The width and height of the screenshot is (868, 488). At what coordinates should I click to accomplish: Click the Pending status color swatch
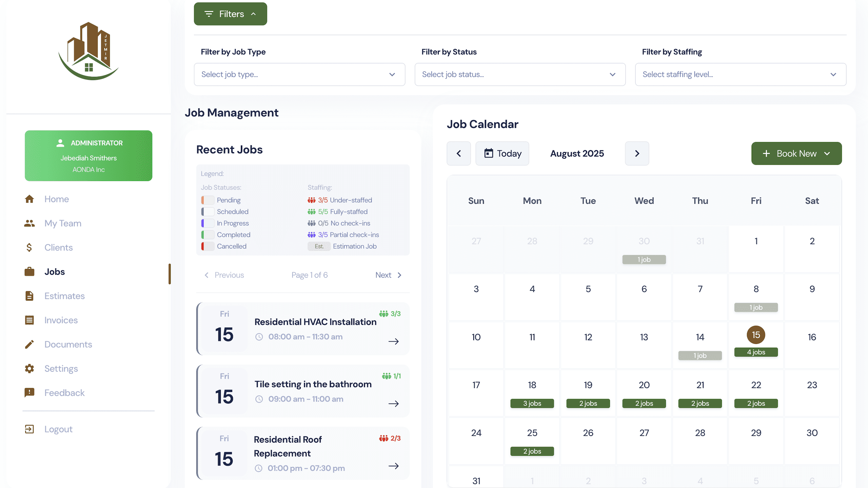(x=208, y=200)
